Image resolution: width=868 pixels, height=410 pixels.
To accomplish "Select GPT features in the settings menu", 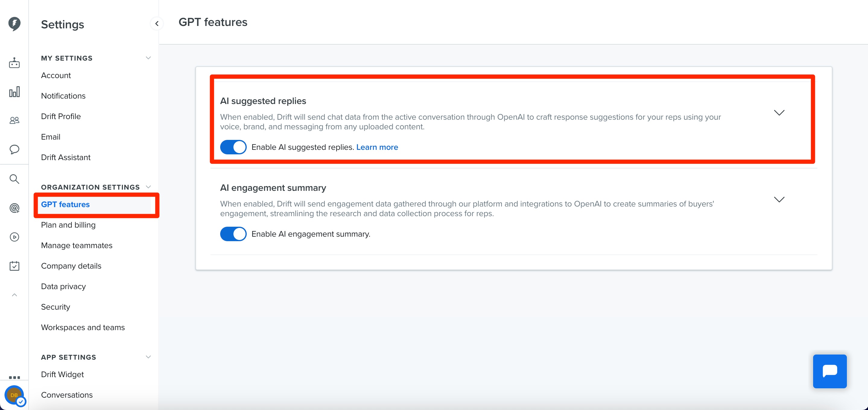I will 65,204.
